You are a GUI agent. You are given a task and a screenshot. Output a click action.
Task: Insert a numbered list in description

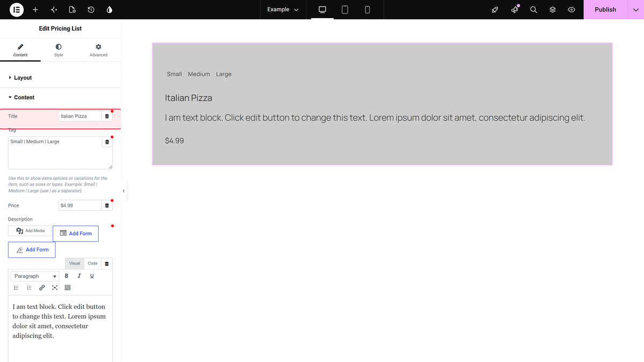pos(29,287)
